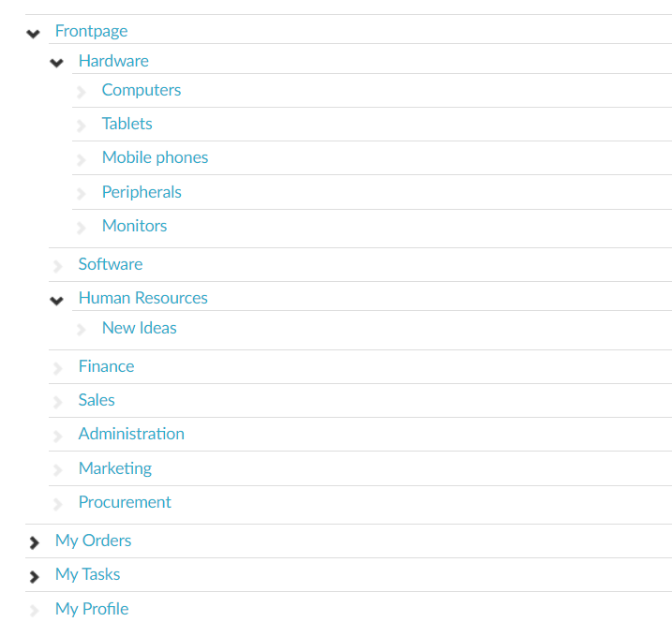Expand the My Tasks arrow
Image resolution: width=672 pixels, height=637 pixels.
pos(35,576)
